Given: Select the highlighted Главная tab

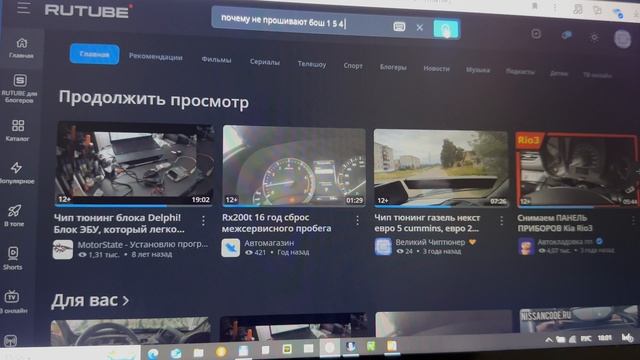Looking at the screenshot, I should pyautogui.click(x=94, y=54).
